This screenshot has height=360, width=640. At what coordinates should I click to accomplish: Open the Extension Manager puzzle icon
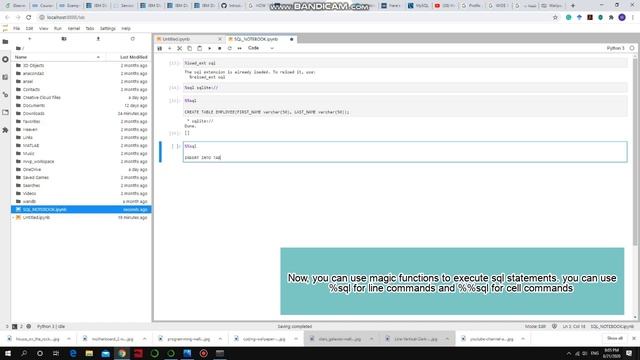pyautogui.click(x=5, y=130)
